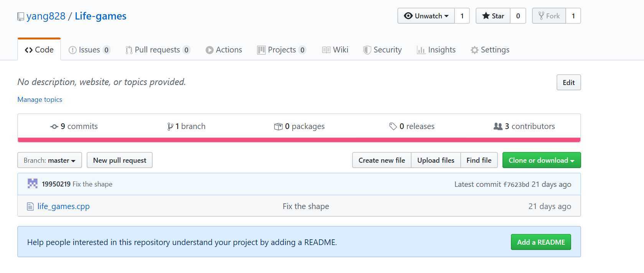This screenshot has height=273, width=644.
Task: Click the Insights bar graph icon
Action: coord(421,50)
